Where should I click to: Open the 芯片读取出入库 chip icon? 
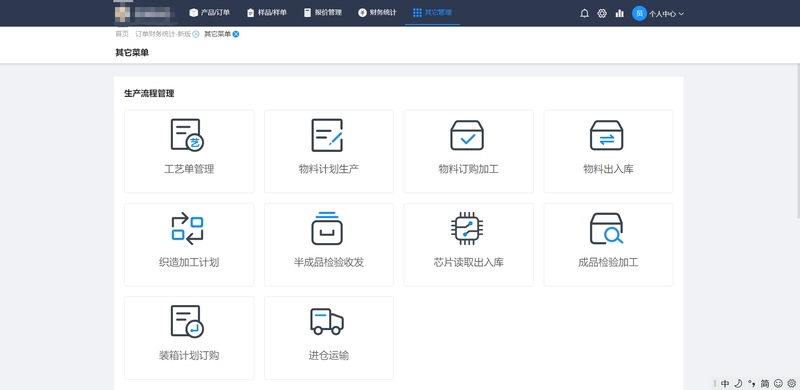coord(467,229)
